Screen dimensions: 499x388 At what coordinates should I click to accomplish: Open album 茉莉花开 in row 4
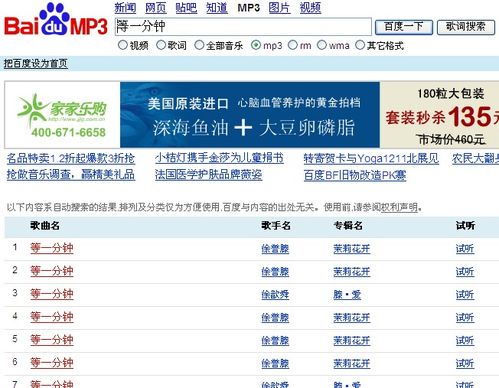pos(352,318)
